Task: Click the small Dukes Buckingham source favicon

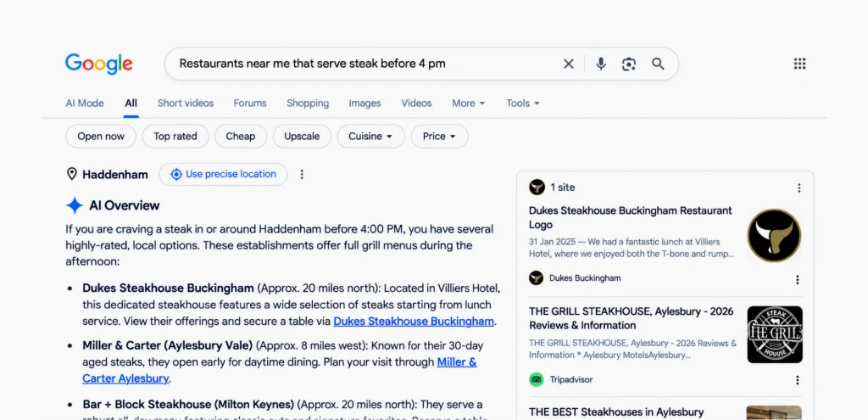Action: pos(536,278)
